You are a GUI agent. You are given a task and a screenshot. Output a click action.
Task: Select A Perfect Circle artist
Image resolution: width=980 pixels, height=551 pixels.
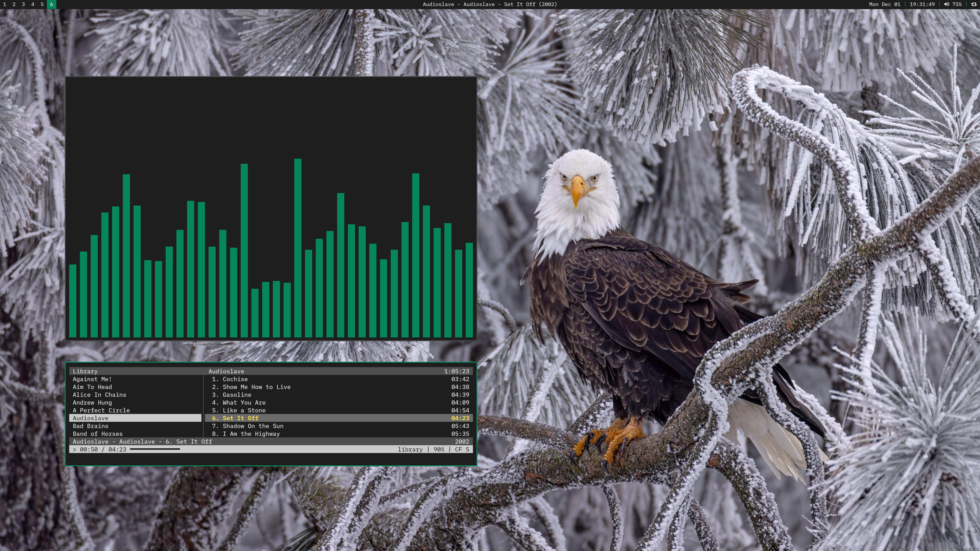click(x=101, y=410)
